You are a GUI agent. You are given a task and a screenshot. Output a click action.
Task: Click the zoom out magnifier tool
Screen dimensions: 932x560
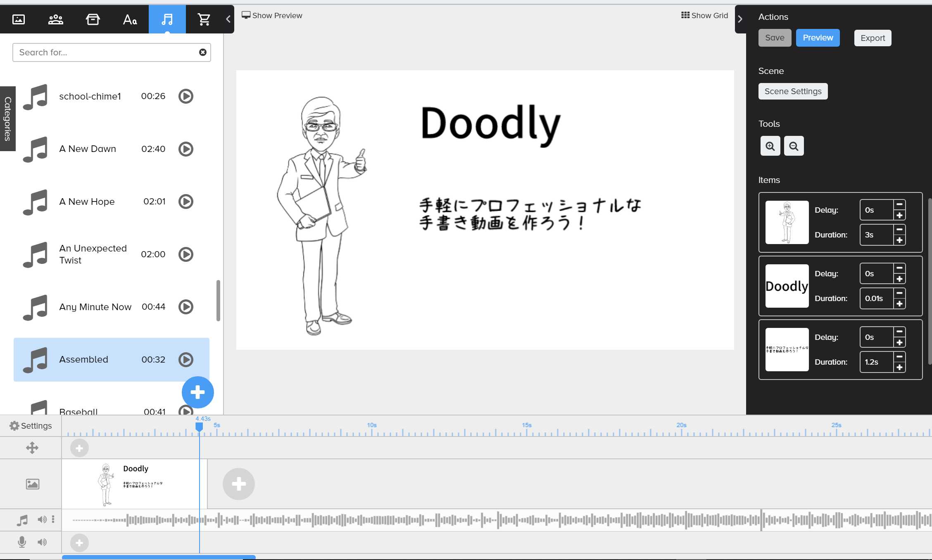pos(794,146)
